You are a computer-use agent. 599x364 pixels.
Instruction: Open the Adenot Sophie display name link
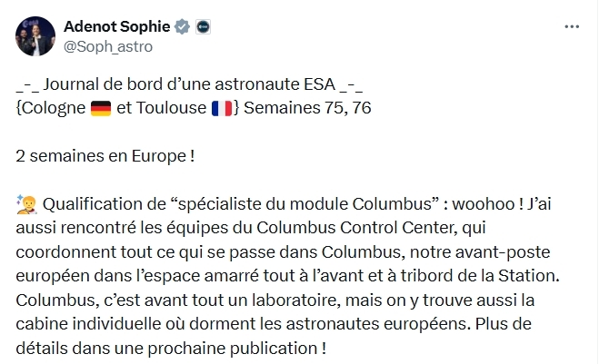tap(116, 26)
